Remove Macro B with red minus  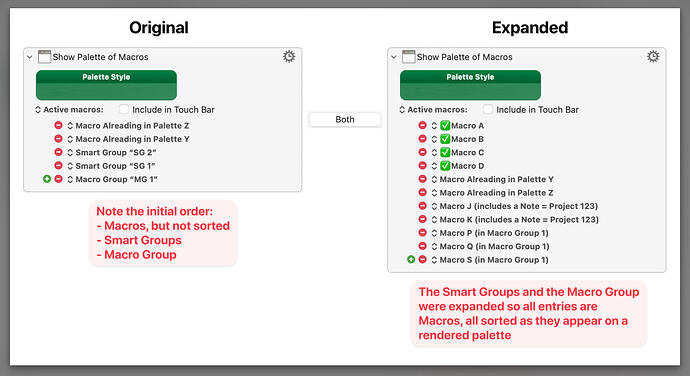pos(422,139)
